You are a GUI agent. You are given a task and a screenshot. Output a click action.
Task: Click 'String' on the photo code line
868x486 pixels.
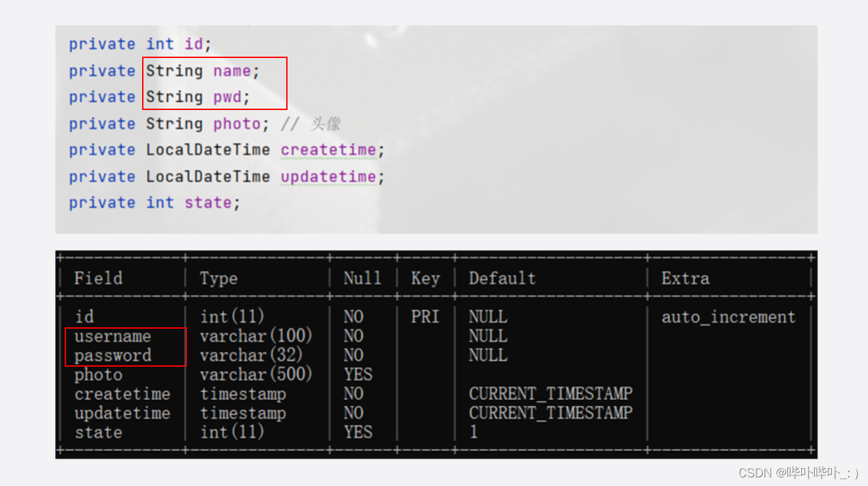[174, 124]
